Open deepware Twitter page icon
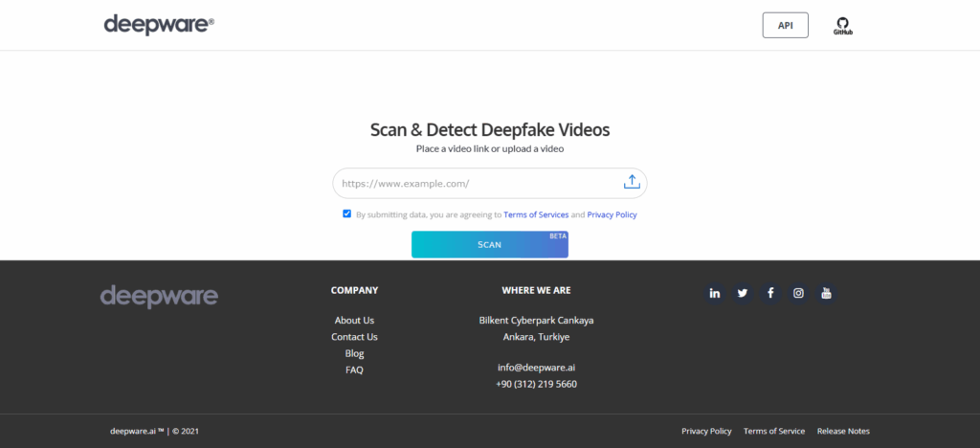This screenshot has width=980, height=448. (743, 294)
